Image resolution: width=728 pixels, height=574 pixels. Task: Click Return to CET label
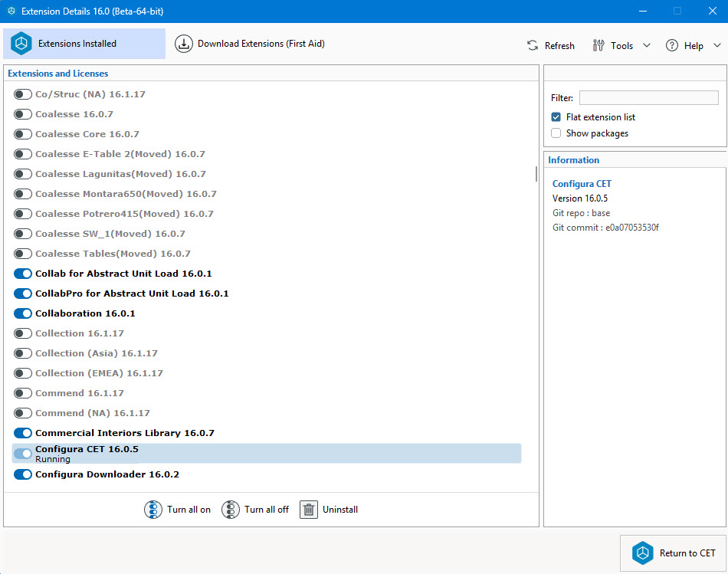pos(687,553)
